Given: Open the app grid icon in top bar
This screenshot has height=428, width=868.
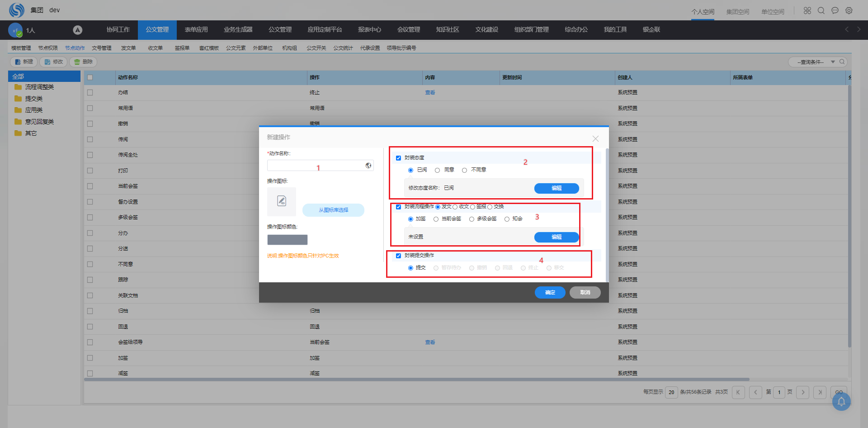Looking at the screenshot, I should (x=807, y=10).
